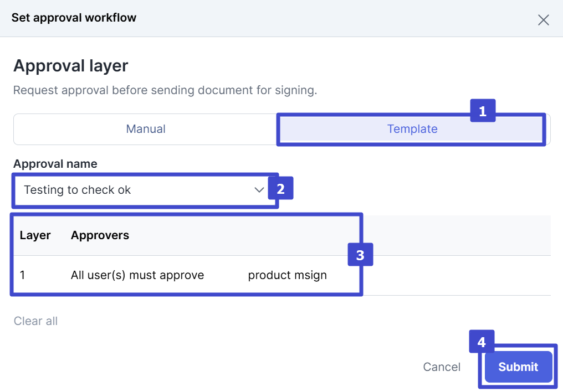Cancel the approval workflow setup
Image resolution: width=563 pixels, height=392 pixels.
[442, 367]
